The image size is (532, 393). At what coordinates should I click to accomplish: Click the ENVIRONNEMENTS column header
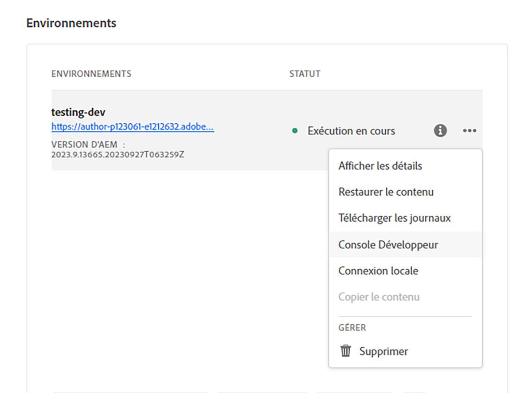tap(91, 74)
